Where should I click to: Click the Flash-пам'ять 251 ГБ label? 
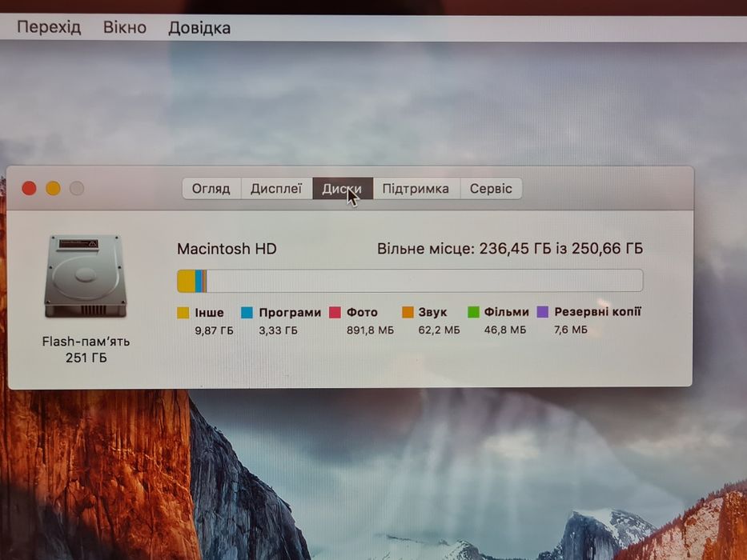click(x=86, y=350)
